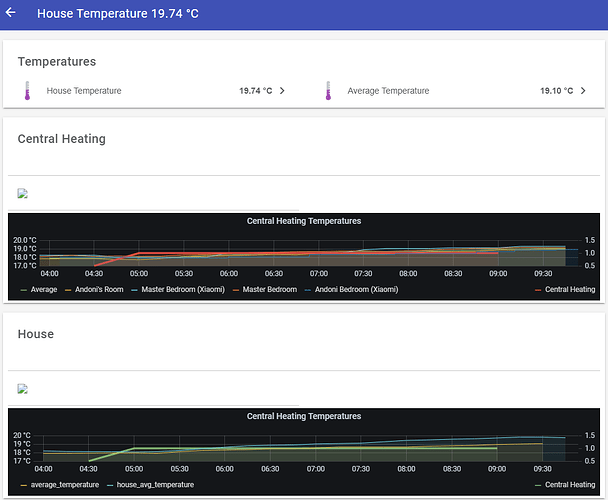
Task: Hide Andoni Bedroom (Xiaomi) series
Action: (x=356, y=290)
